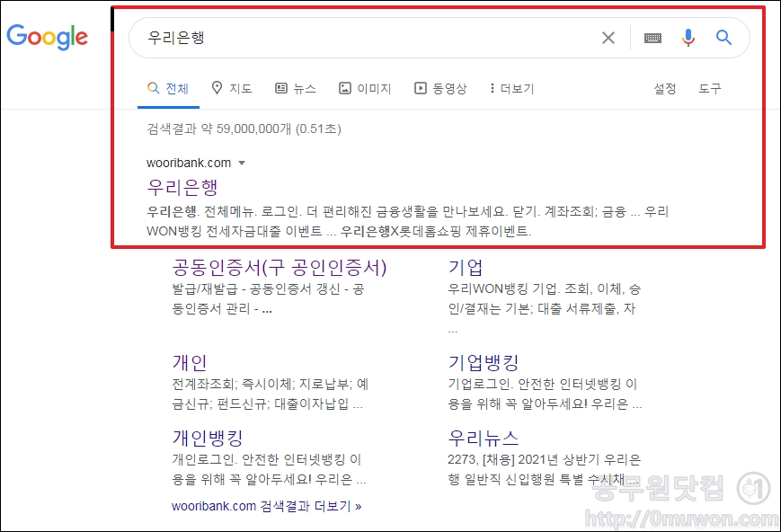Open 설정 options
This screenshot has height=532, width=781.
click(665, 89)
